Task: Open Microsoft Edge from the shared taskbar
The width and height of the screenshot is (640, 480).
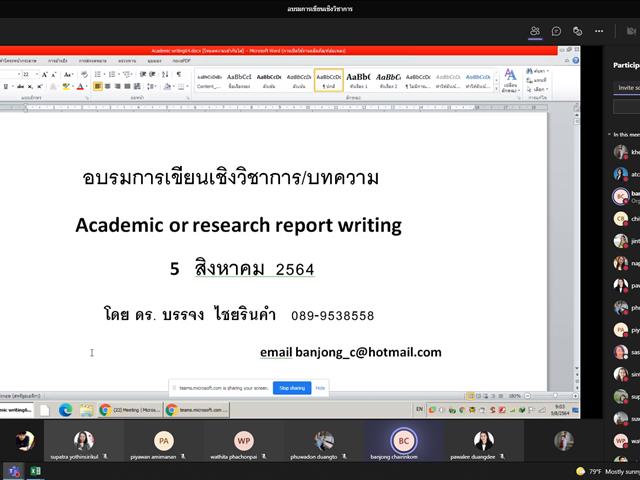Action: [x=65, y=409]
